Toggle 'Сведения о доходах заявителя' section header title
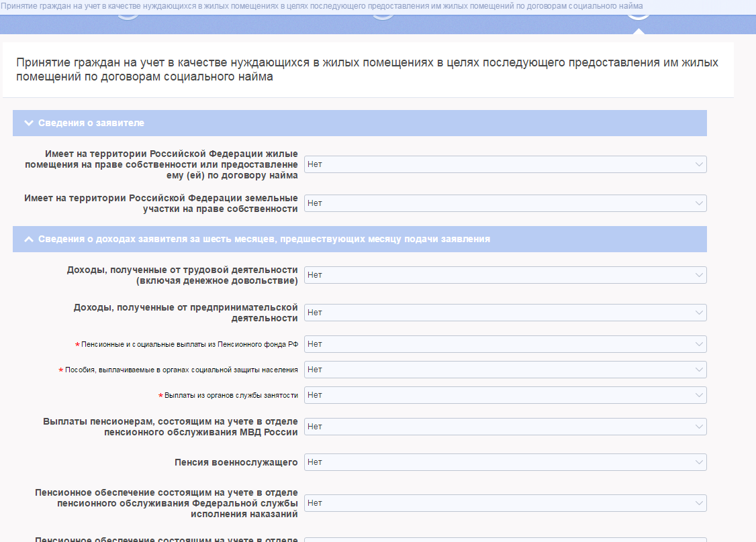The height and width of the screenshot is (542, 756). 264,239
